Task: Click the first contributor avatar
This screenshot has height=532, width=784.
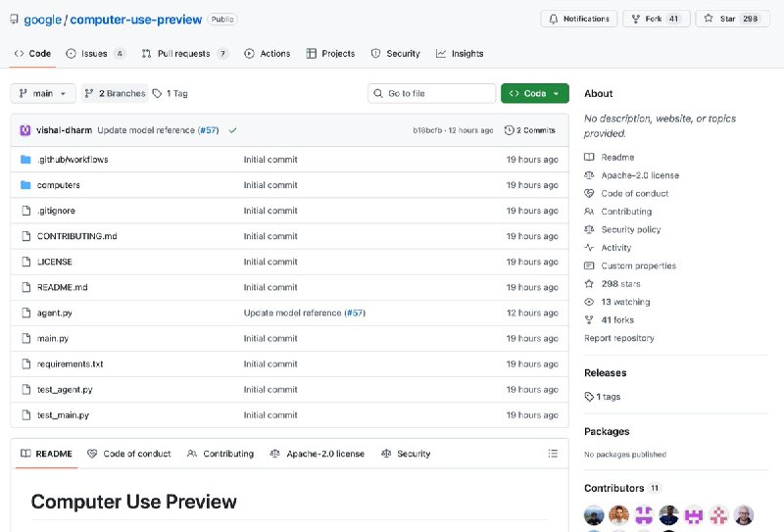Action: pyautogui.click(x=594, y=515)
